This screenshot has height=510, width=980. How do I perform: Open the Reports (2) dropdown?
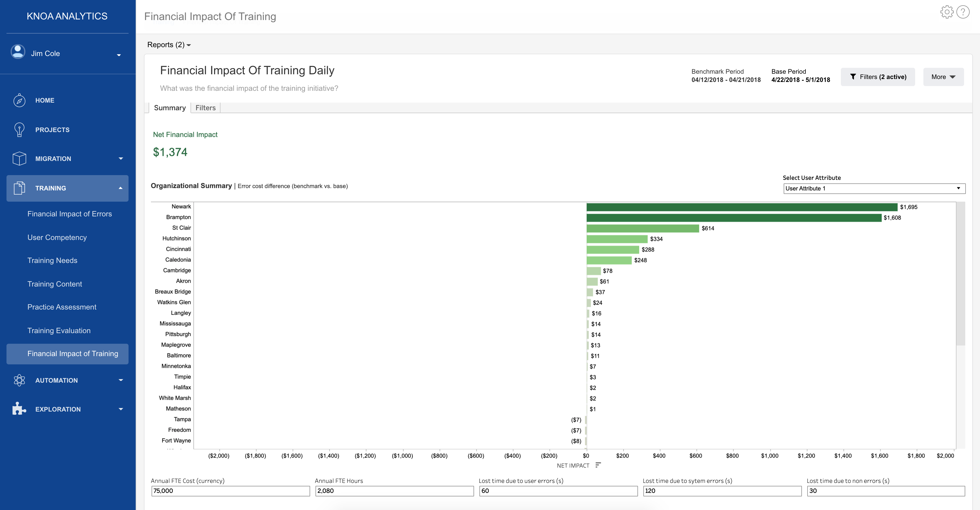tap(169, 45)
